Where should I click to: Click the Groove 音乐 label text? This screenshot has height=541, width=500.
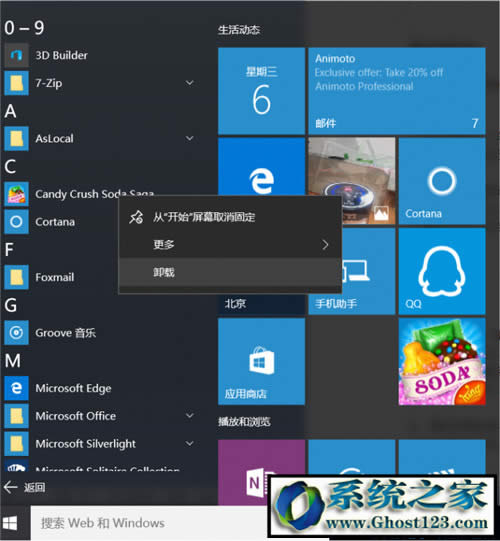tap(66, 333)
